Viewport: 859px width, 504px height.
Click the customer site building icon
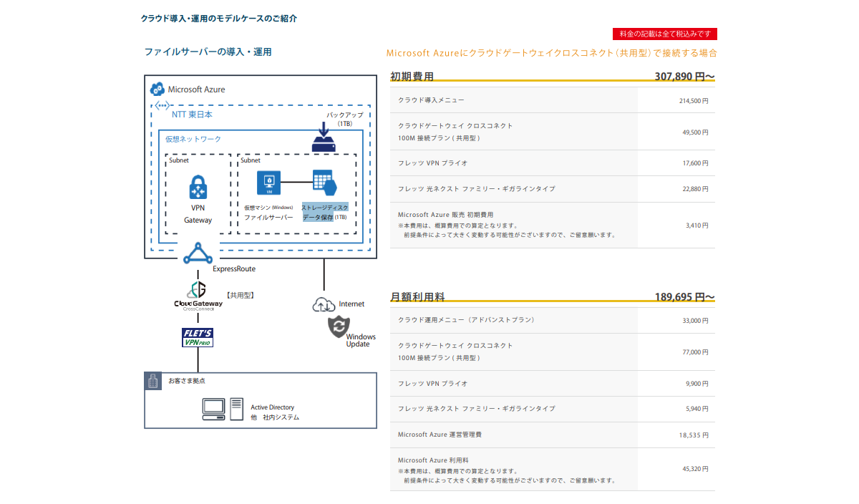tap(152, 381)
